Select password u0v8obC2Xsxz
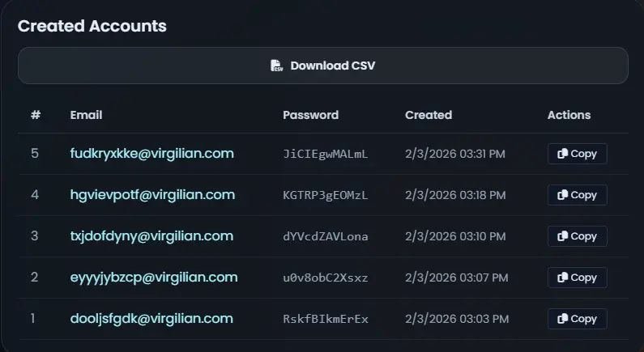This screenshot has height=352, width=644. click(326, 278)
